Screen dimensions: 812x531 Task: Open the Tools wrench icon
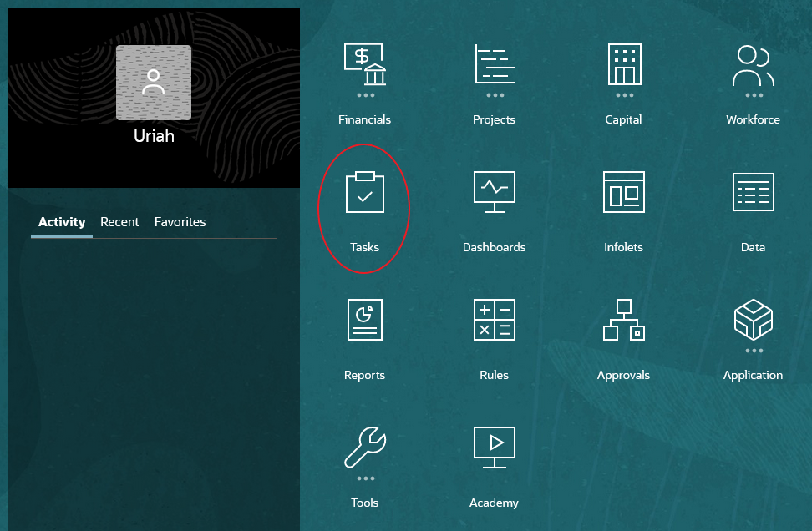click(x=364, y=448)
